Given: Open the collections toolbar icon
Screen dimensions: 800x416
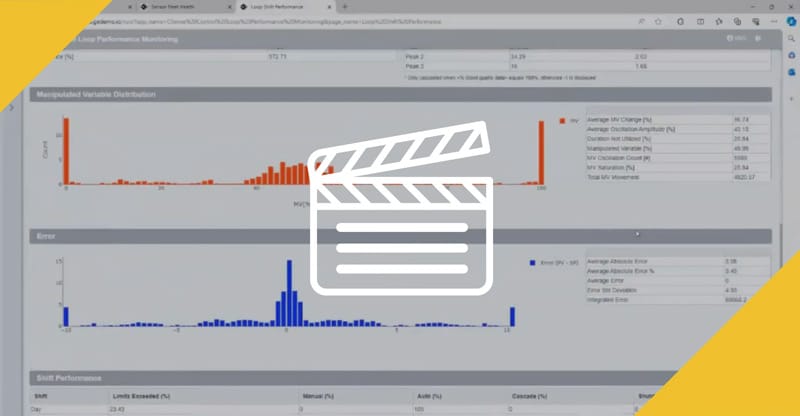Looking at the screenshot, I should pos(737,21).
